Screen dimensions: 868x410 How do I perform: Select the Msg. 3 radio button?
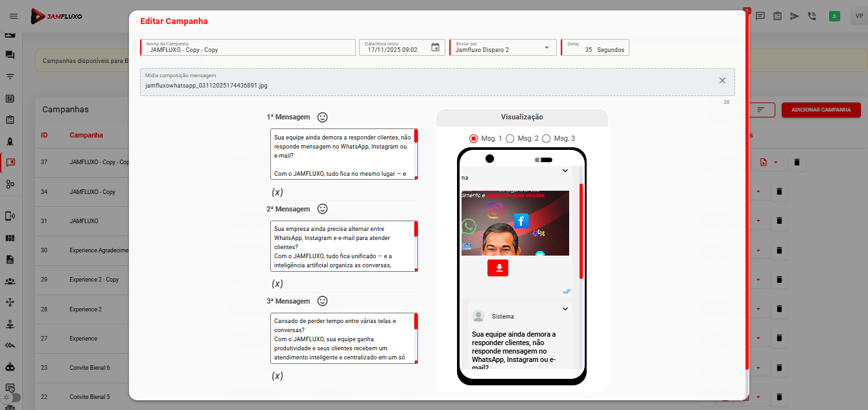click(x=546, y=138)
